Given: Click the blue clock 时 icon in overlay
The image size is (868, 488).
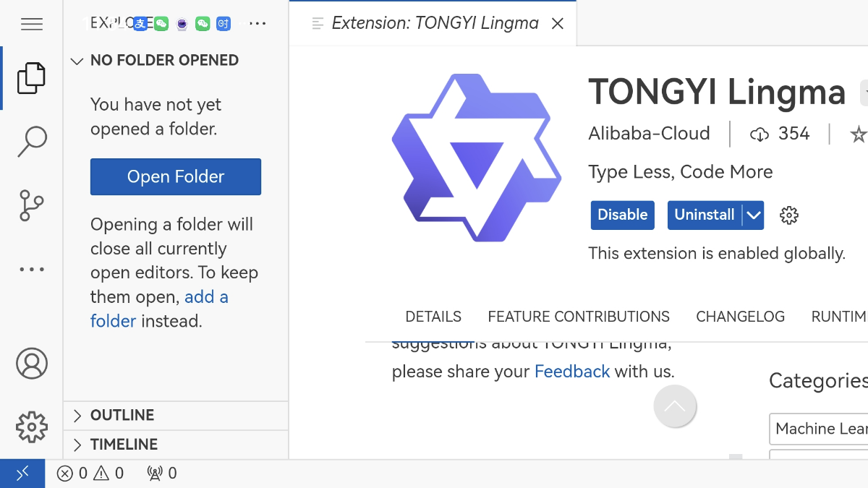Looking at the screenshot, I should tap(224, 24).
